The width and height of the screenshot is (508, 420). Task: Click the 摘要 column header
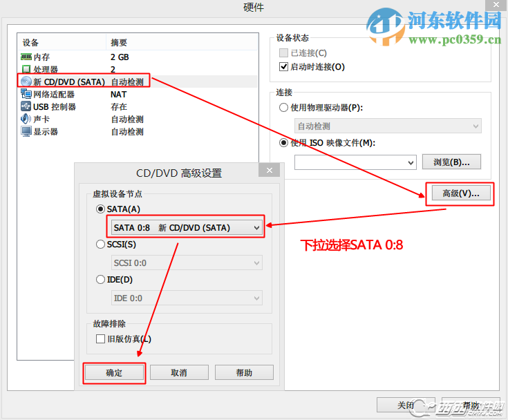point(182,42)
